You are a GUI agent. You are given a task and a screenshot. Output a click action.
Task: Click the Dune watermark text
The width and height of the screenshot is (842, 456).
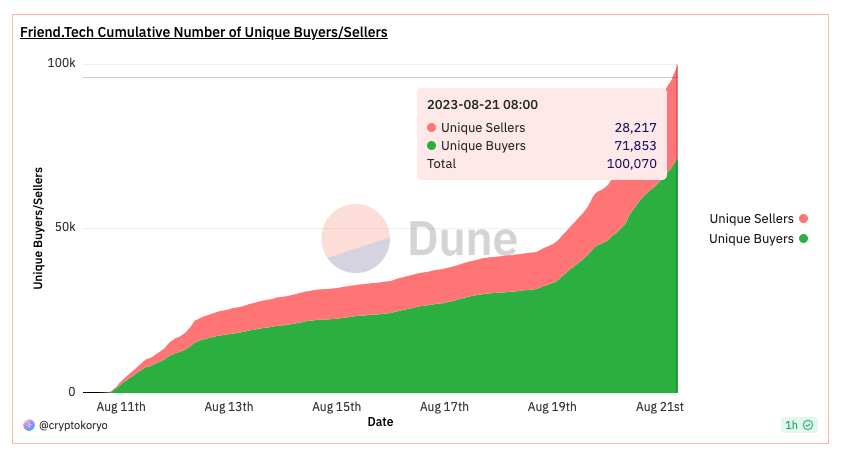462,238
